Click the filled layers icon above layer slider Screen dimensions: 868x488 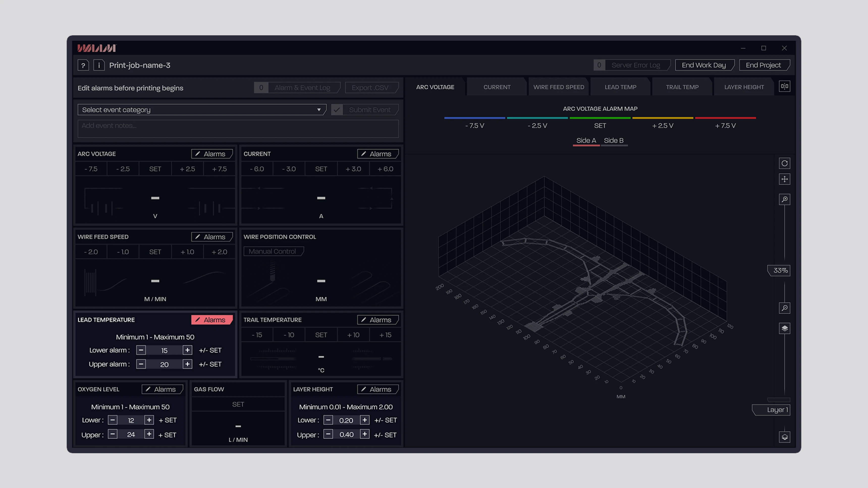[784, 329]
